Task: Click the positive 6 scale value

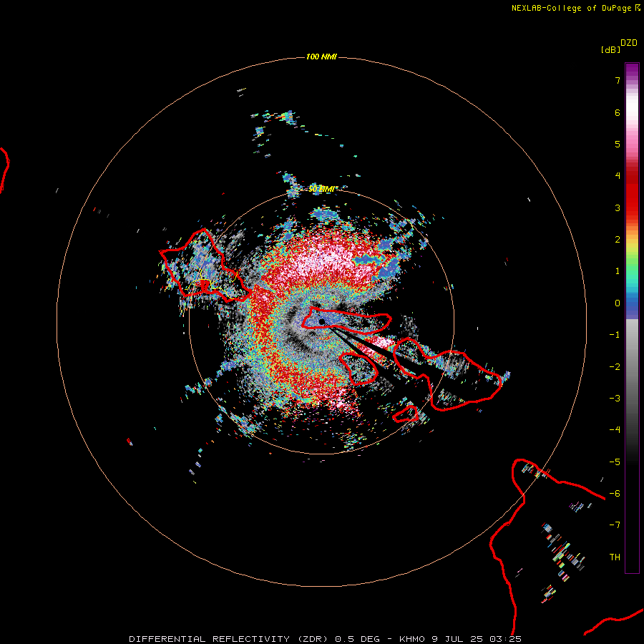Action: (x=618, y=112)
